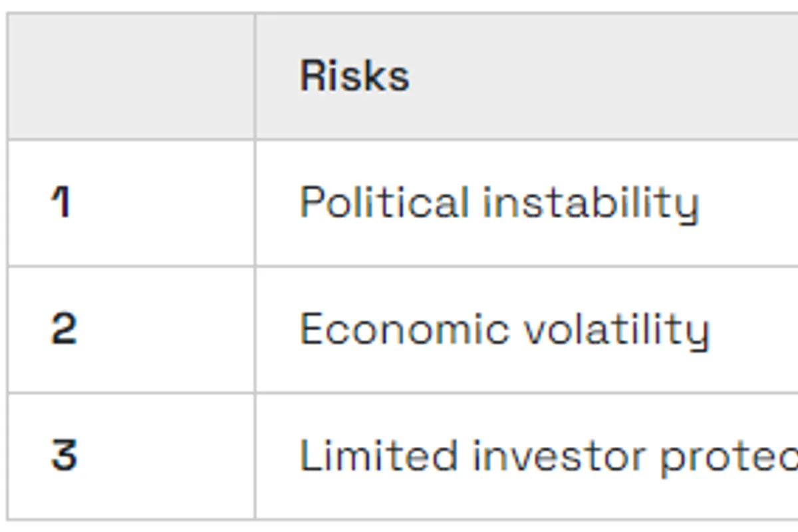Click the word investor in row 3
Screen dimensions: 798x532
560,456
